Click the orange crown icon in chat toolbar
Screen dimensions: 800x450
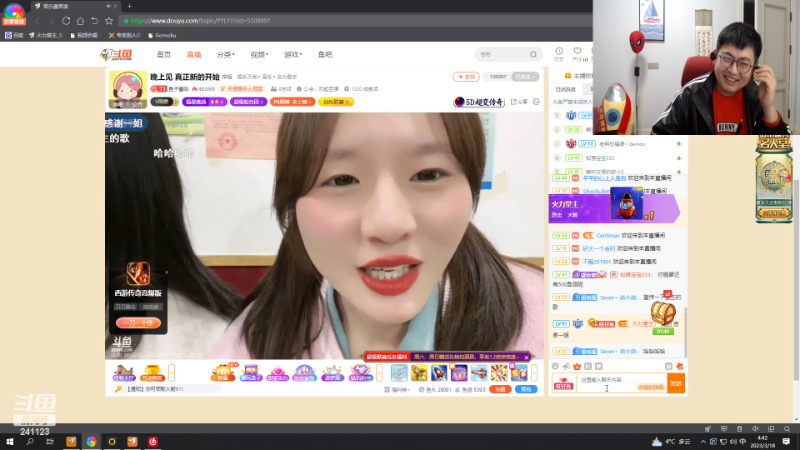tap(577, 366)
